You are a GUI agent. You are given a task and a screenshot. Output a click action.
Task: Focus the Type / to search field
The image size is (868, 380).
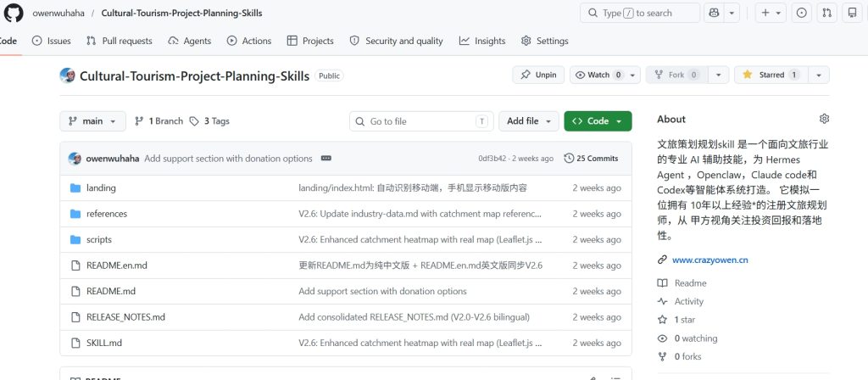640,13
